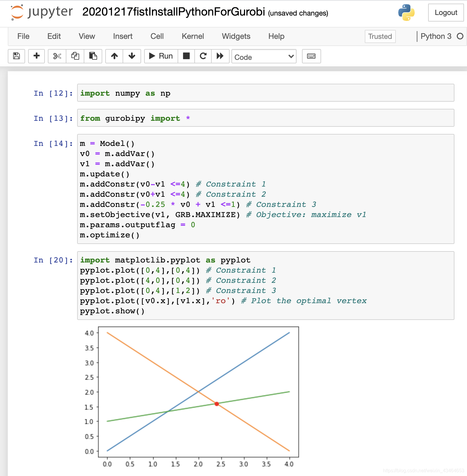This screenshot has width=467, height=476.
Task: Paste cells below icon
Action: click(93, 56)
